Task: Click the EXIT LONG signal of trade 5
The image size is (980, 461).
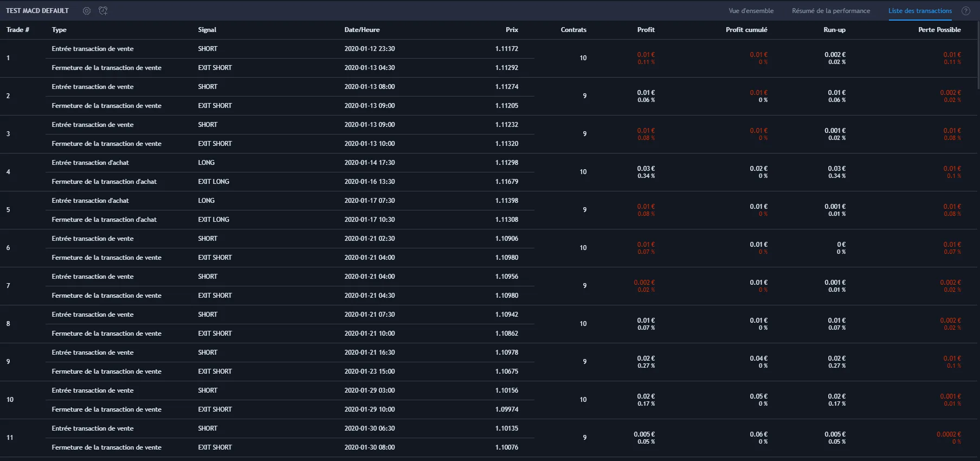Action: (214, 220)
